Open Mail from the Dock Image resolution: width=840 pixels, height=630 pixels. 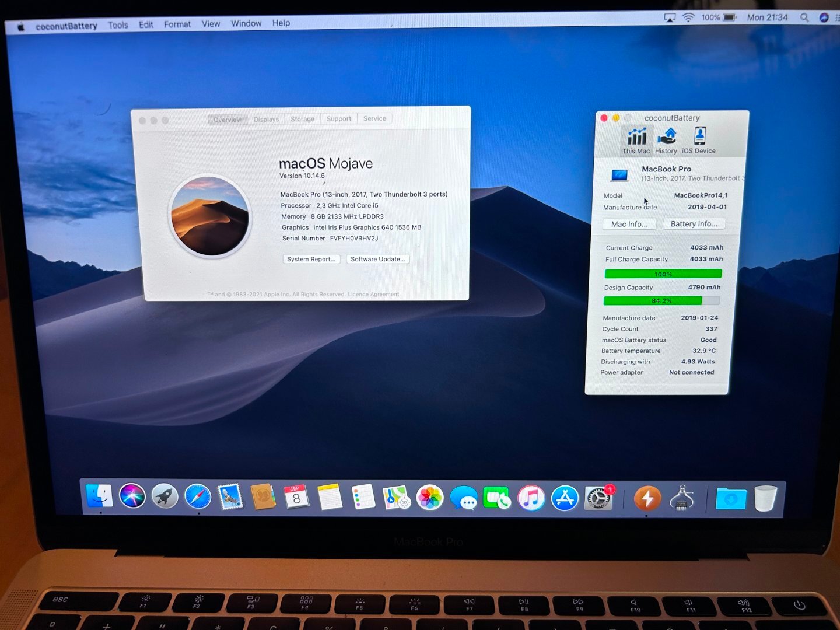230,497
